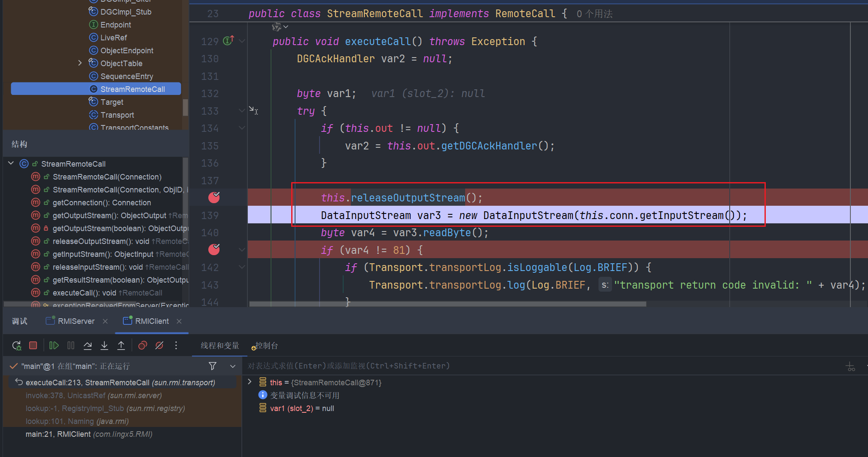The width and height of the screenshot is (868, 457).
Task: Click the overriding method gutter icon at line 129
Action: point(228,41)
